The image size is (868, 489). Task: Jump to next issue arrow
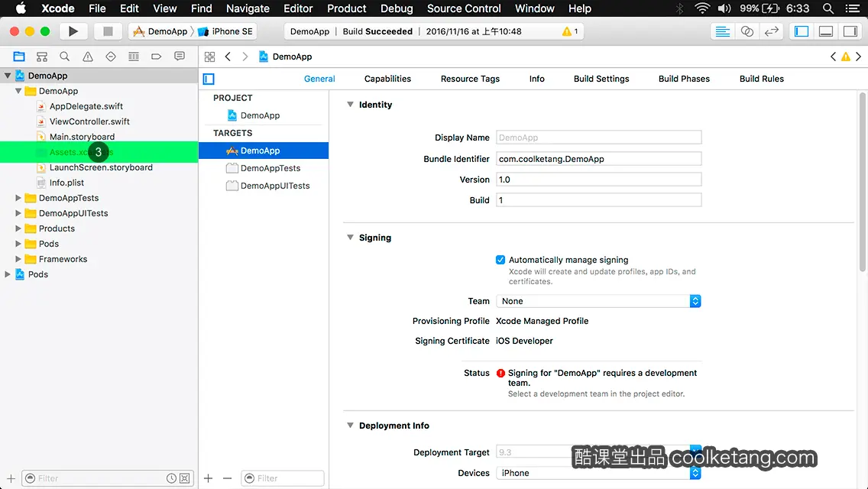(x=859, y=57)
